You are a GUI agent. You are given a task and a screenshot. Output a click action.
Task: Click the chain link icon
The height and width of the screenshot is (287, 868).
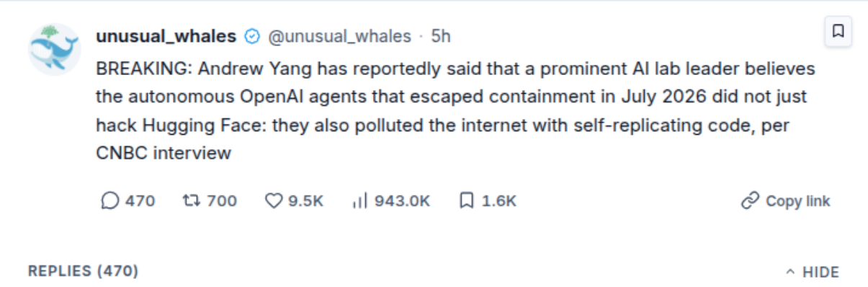pos(751,200)
